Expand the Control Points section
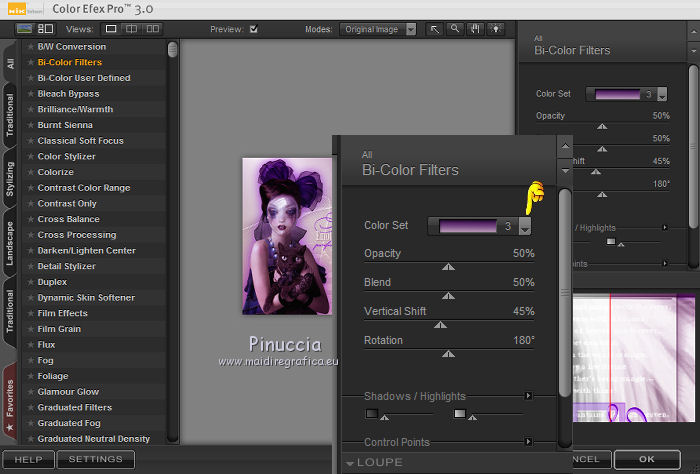The image size is (700, 474). coord(528,441)
